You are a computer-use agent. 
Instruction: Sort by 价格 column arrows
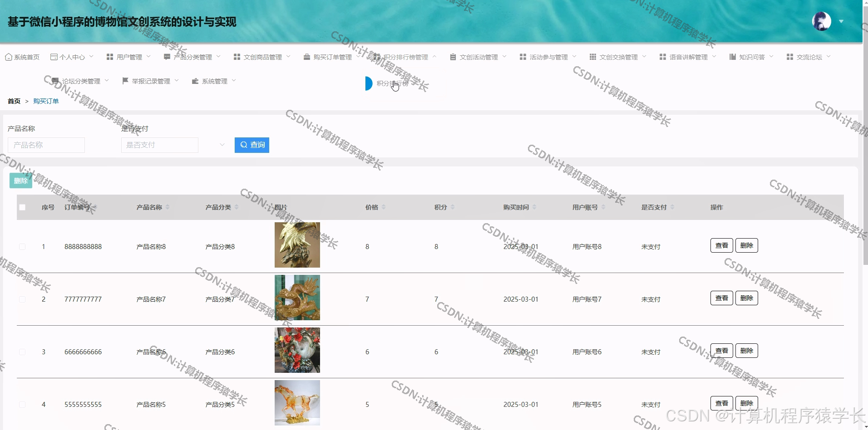(384, 207)
